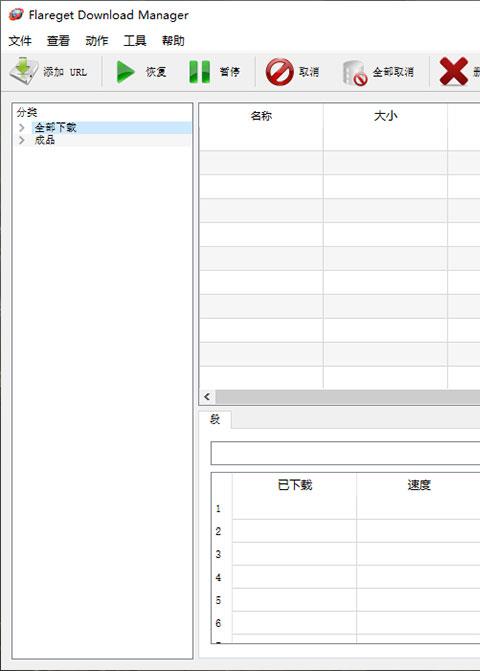Select segment row 5 header
480x671 pixels.
coord(219,600)
